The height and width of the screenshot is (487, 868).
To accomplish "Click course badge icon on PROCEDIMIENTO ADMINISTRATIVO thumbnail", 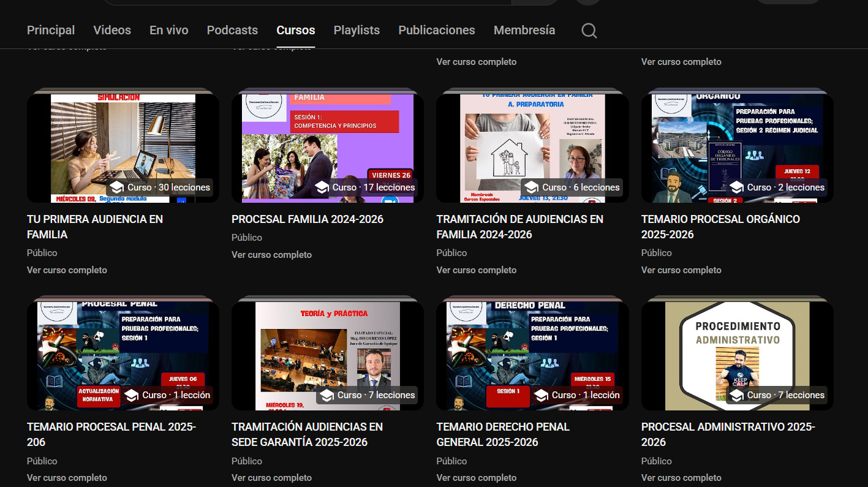I will pyautogui.click(x=736, y=395).
